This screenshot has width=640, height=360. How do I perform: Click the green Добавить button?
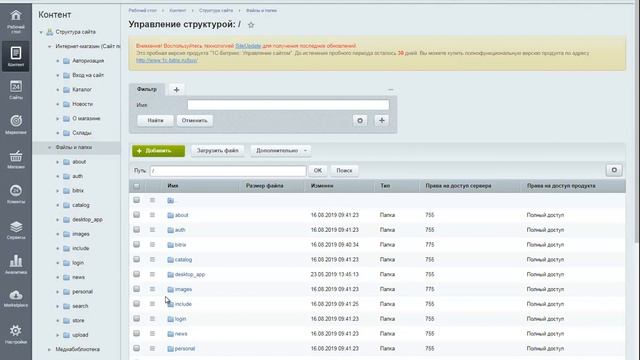(x=158, y=151)
